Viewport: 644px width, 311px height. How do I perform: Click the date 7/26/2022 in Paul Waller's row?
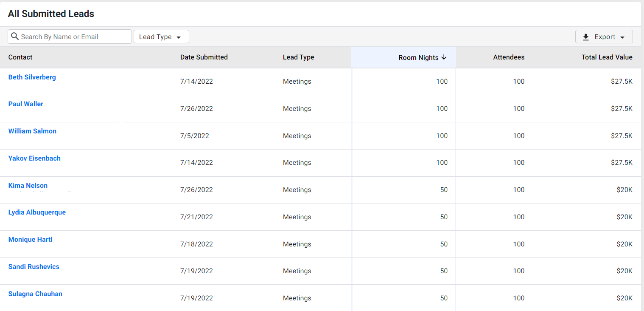196,109
